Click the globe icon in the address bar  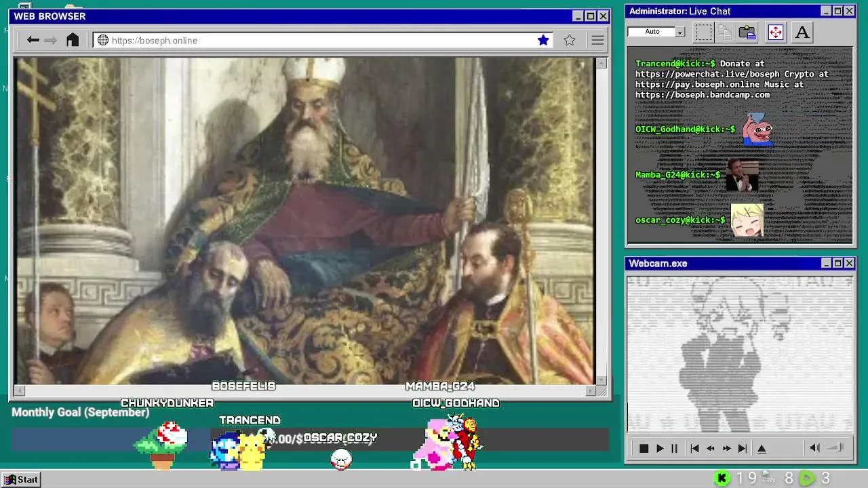point(103,40)
